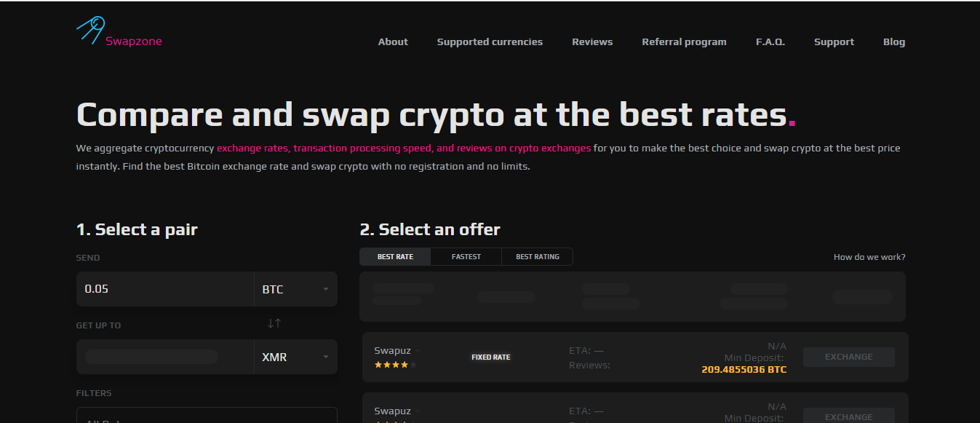Image resolution: width=980 pixels, height=423 pixels.
Task: Open the Referral program page
Action: 684,42
